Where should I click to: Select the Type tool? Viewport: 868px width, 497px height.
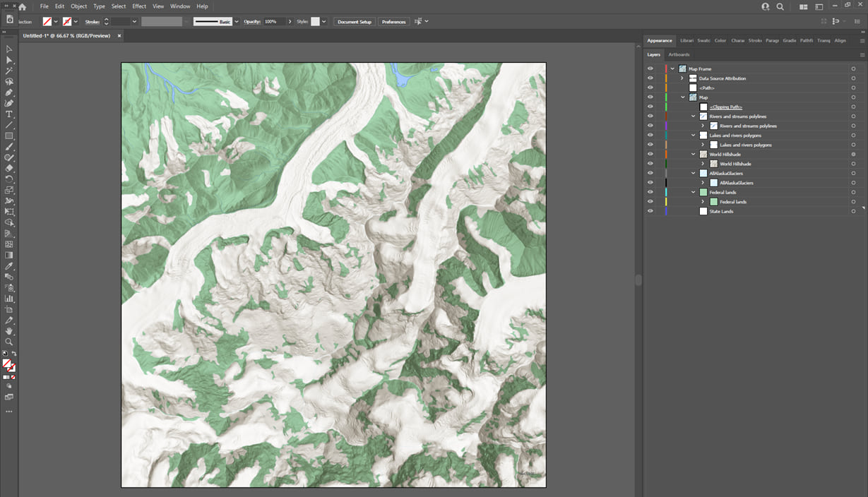click(x=9, y=113)
